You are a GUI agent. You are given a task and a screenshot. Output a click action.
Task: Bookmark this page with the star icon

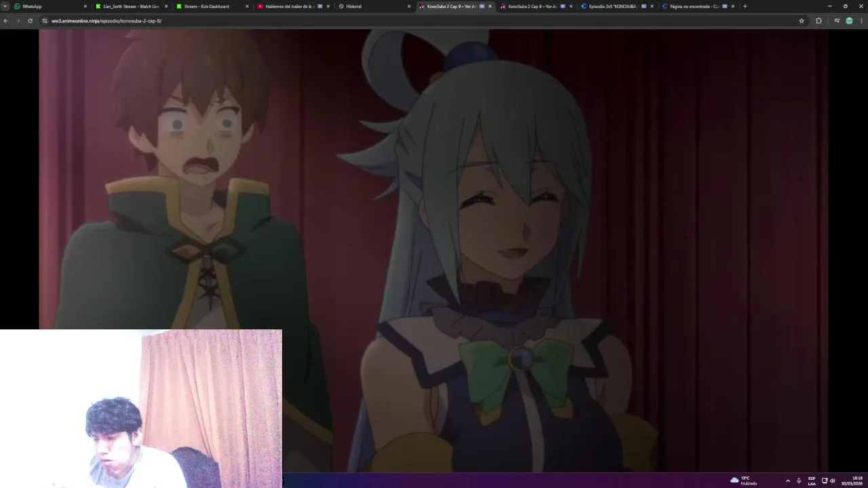(x=802, y=21)
